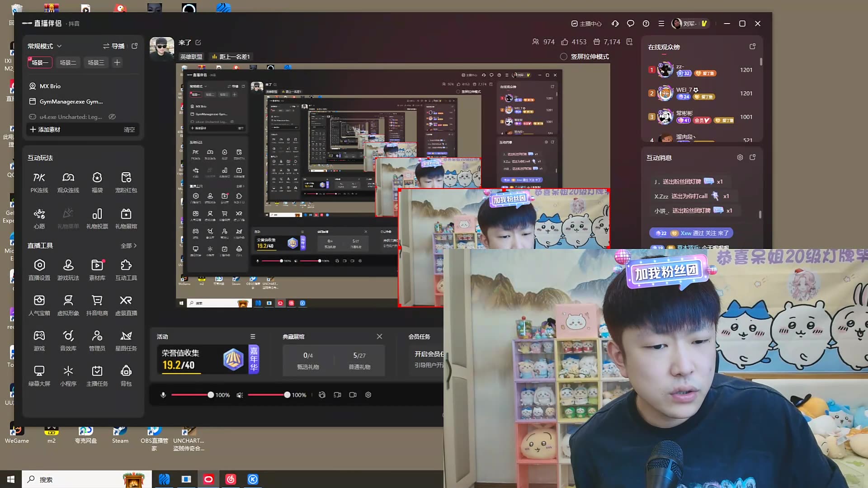Open 音效库 sound effects library
The image size is (868, 488).
coord(68,340)
